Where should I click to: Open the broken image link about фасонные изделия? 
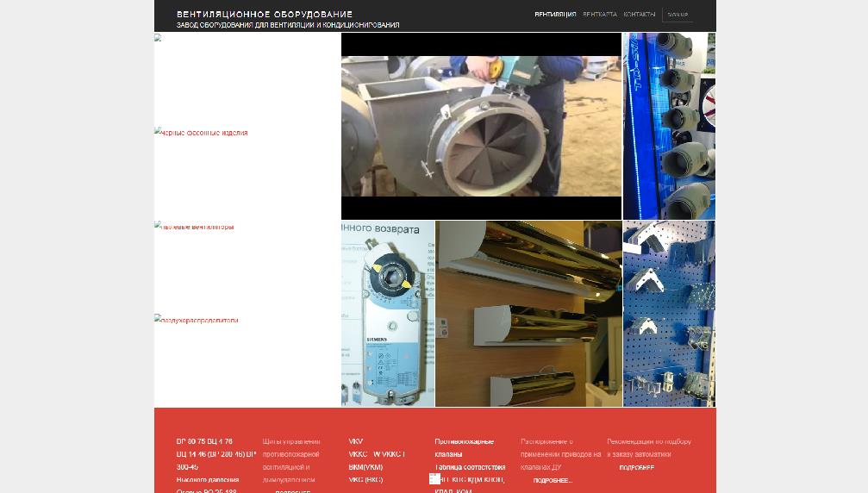[x=201, y=132]
